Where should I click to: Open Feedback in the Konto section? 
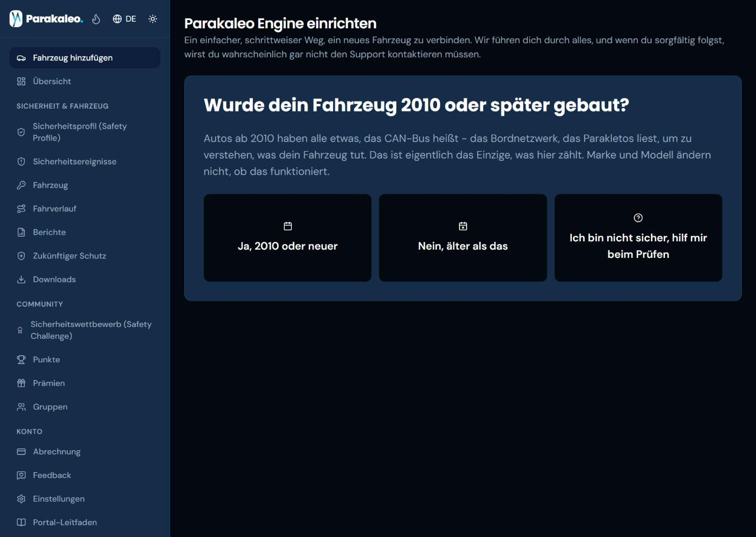(84, 476)
